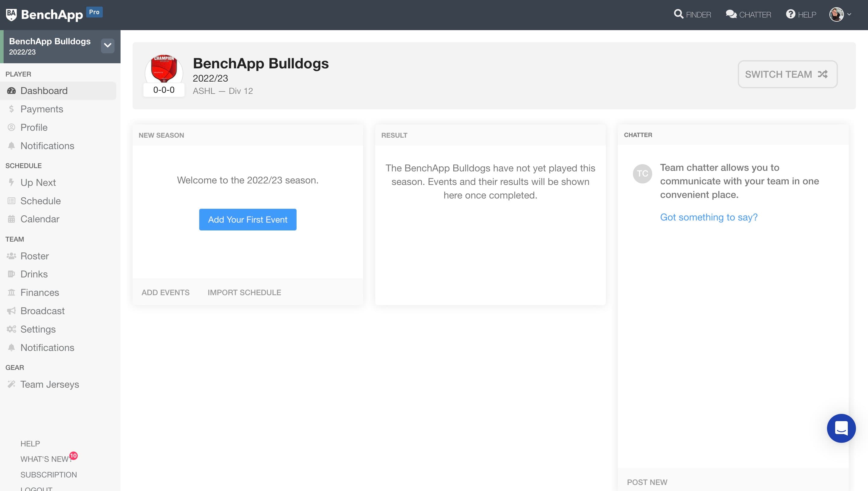
Task: Open the Chatter speech bubbles icon
Action: tap(731, 14)
